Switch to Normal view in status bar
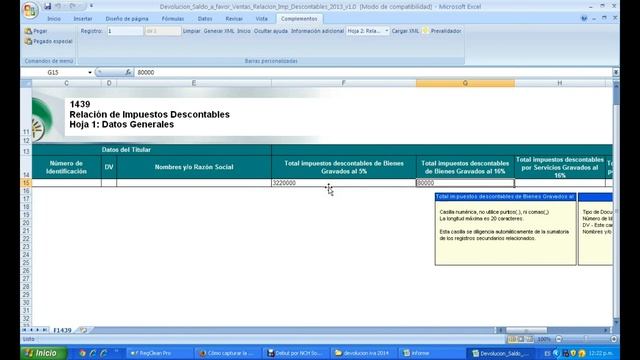The image size is (640, 360). point(513,339)
